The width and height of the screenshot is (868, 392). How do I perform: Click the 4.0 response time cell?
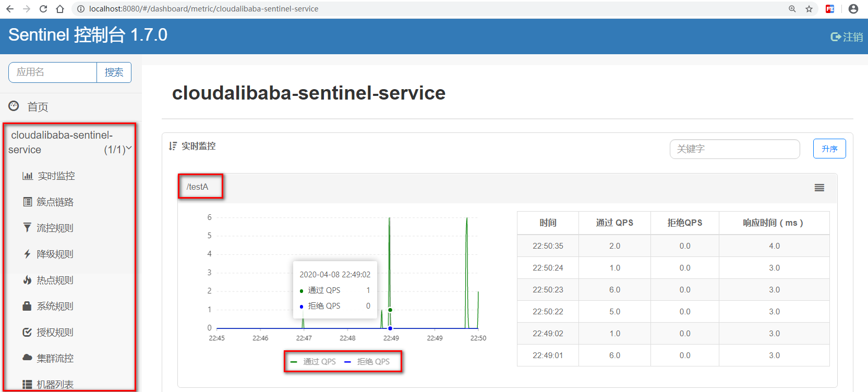coord(774,246)
